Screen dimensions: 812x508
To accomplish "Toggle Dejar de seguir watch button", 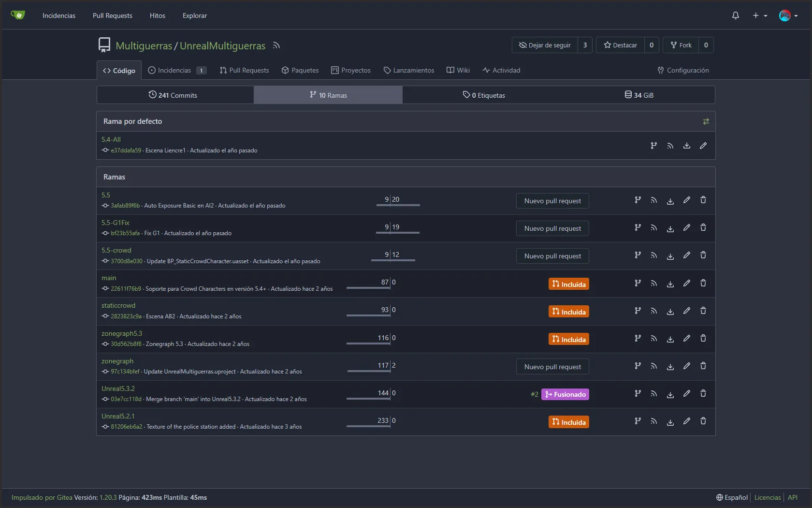I will (545, 45).
